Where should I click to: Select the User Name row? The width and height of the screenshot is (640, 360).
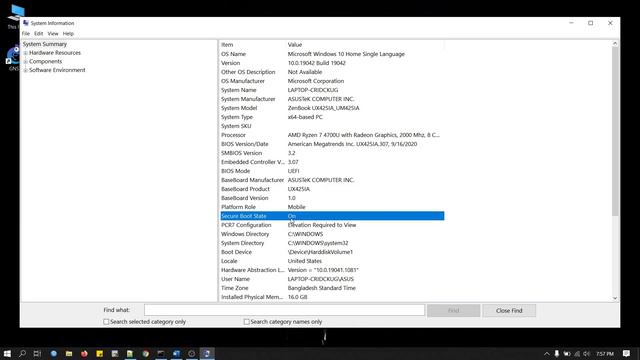pos(332,279)
